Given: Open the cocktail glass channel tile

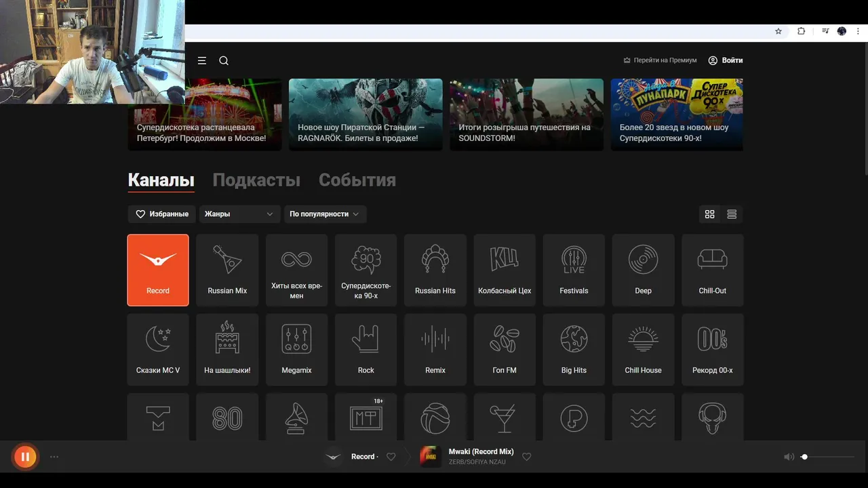Looking at the screenshot, I should tap(505, 418).
